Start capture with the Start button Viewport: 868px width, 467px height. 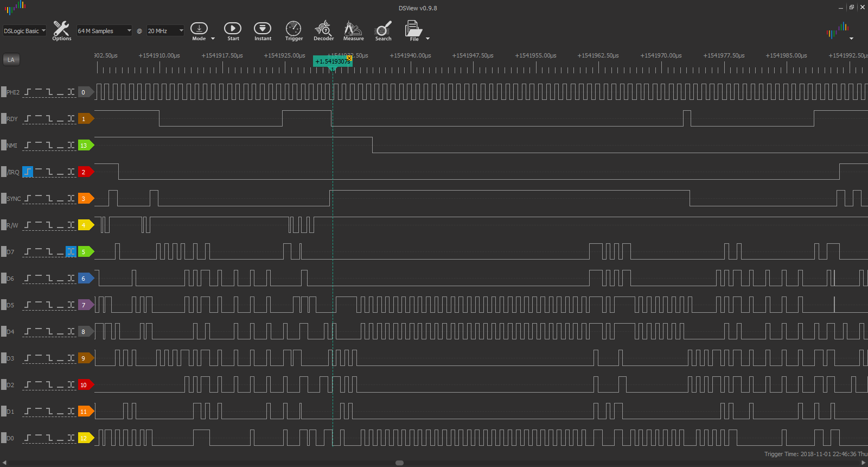(x=233, y=30)
